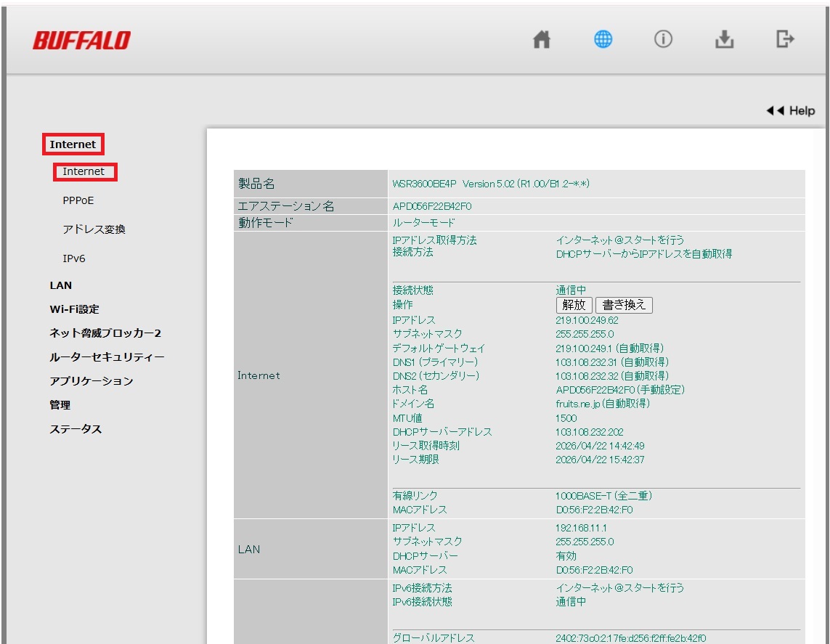Expand the ステータス menu
Viewport: 830px width, 644px height.
pyautogui.click(x=76, y=429)
